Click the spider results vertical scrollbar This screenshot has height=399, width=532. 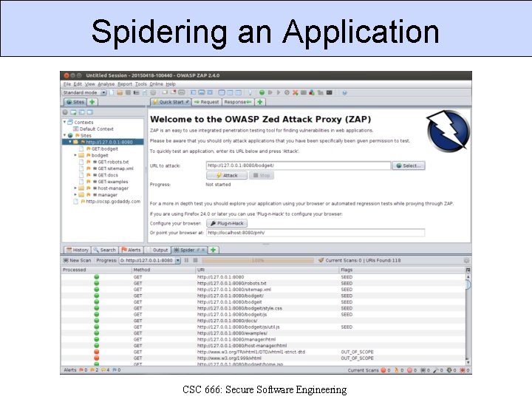(468, 319)
